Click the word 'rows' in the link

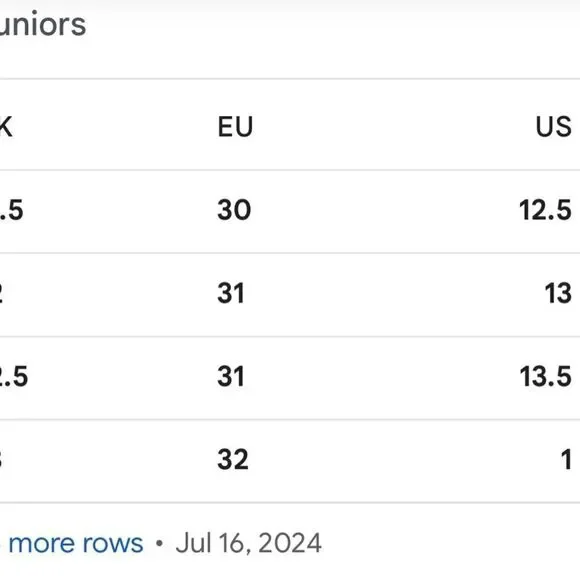pyautogui.click(x=113, y=544)
